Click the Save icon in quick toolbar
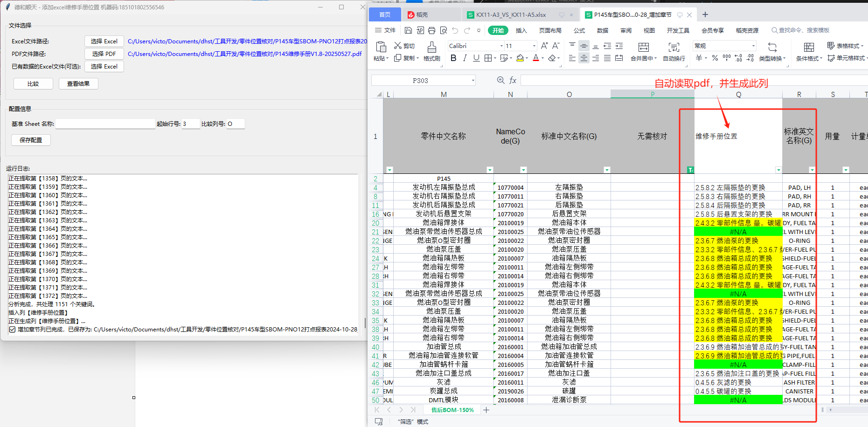The image size is (868, 427). [x=408, y=30]
